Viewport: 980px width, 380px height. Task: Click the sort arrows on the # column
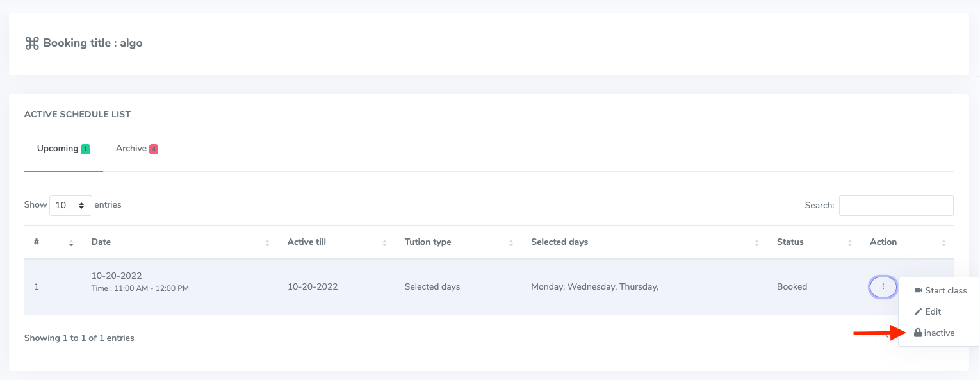71,243
